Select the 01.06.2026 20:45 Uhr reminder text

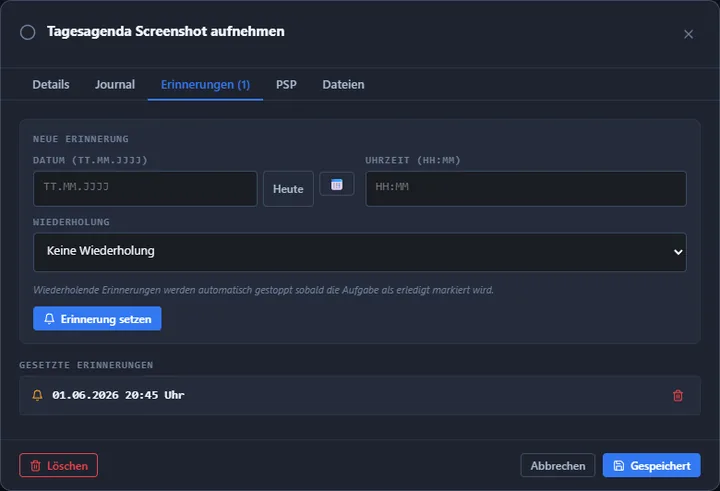click(x=118, y=395)
